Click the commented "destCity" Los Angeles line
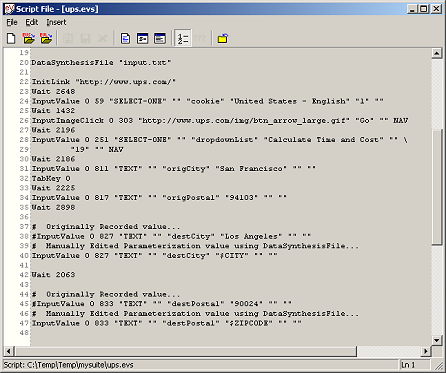The image size is (446, 373). (x=171, y=236)
